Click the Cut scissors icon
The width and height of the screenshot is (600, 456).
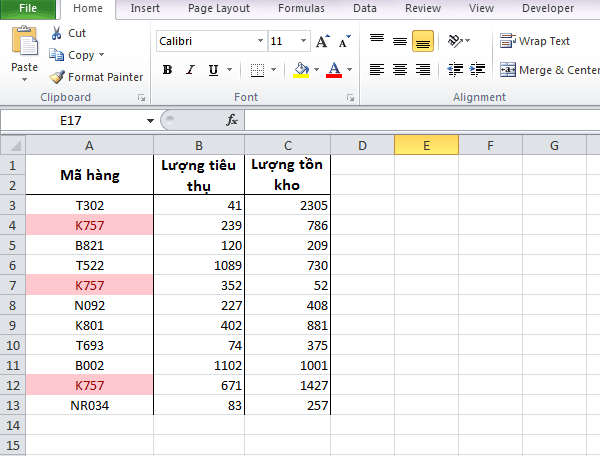(x=56, y=33)
